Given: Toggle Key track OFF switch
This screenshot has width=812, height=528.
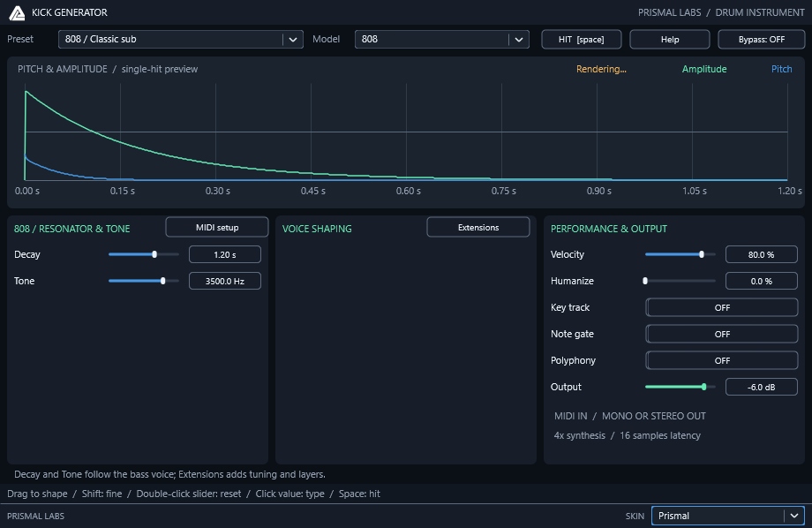Looking at the screenshot, I should pos(721,307).
